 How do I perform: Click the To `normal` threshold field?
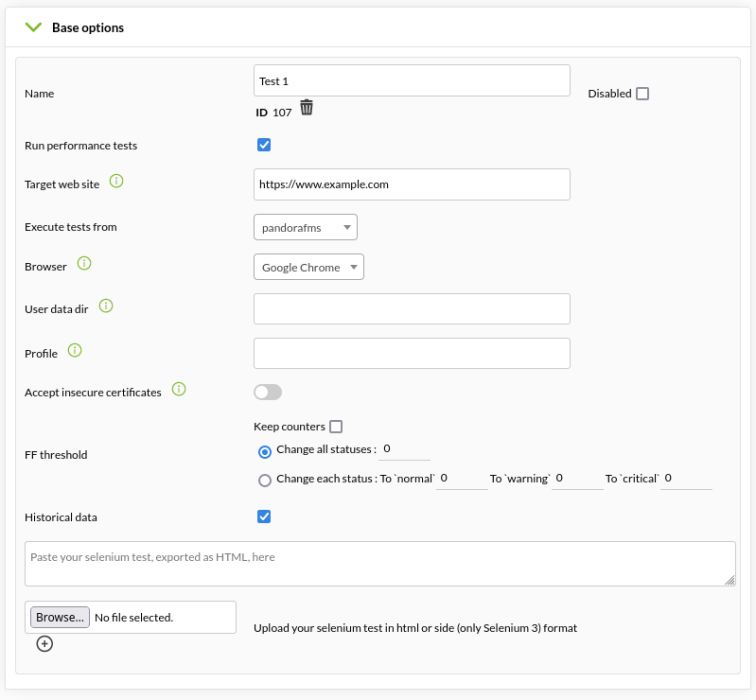(462, 479)
